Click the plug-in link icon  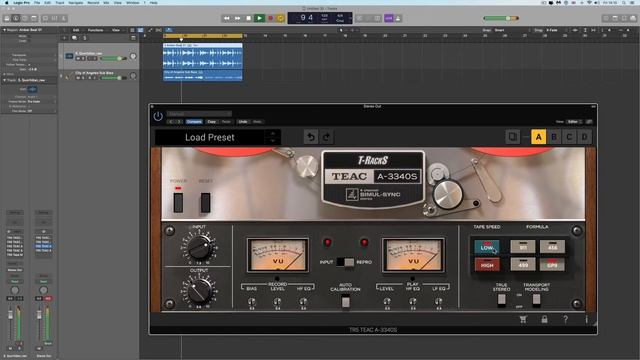[x=589, y=122]
